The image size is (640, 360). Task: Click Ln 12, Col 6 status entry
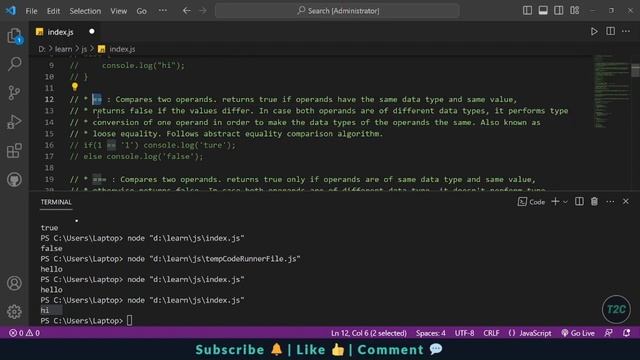click(369, 333)
